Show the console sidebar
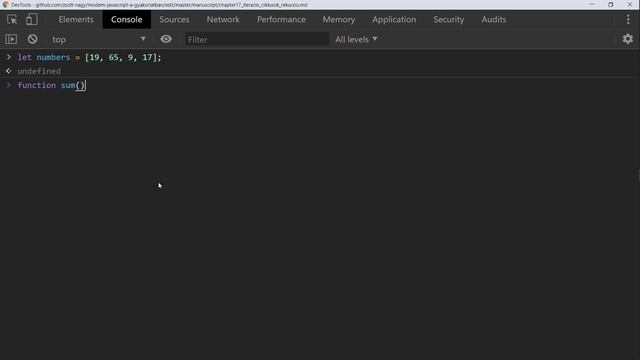640x360 pixels. pos(11,39)
